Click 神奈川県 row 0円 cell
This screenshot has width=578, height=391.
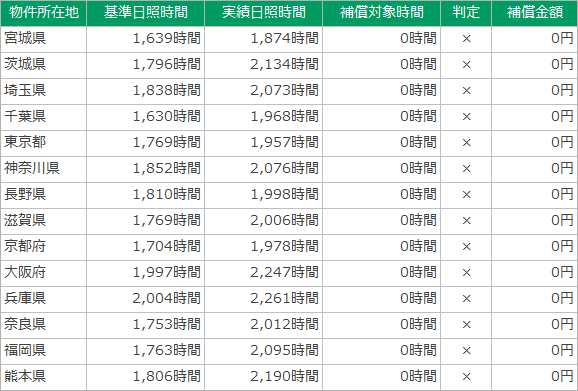pos(535,169)
